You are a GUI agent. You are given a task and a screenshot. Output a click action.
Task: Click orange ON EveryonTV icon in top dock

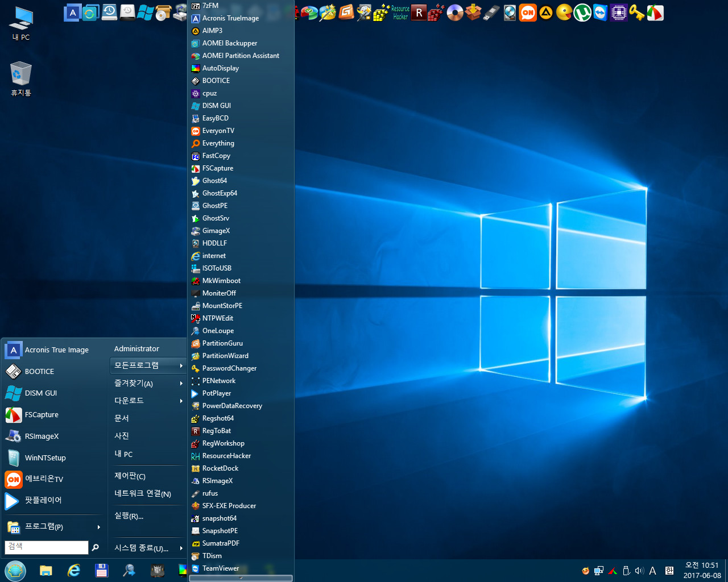[528, 13]
